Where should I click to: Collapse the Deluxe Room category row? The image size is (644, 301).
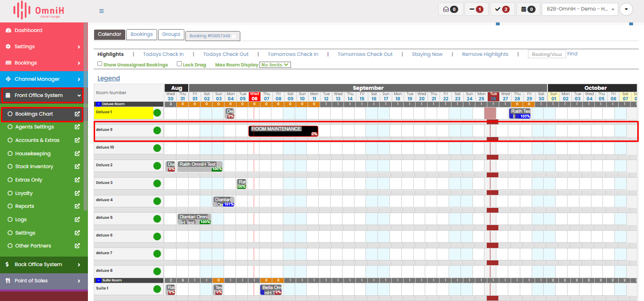pos(98,104)
